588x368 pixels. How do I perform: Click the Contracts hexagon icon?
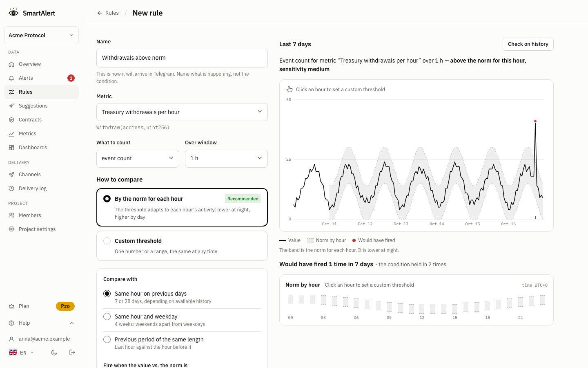pyautogui.click(x=11, y=120)
